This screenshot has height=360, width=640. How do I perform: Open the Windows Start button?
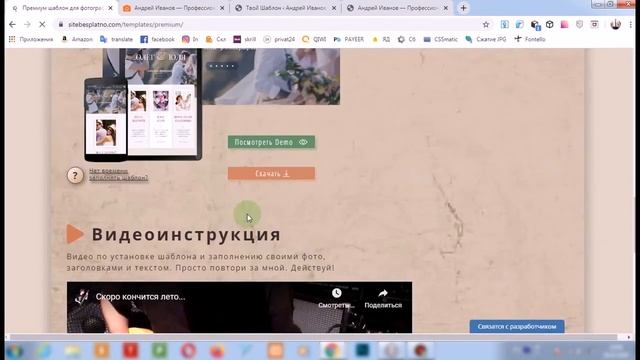tap(15, 351)
